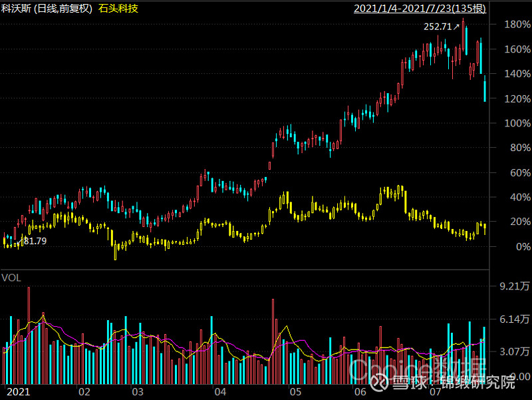The width and height of the screenshot is (532, 400).
Task: Click the 科沃斯 (日线,前复权) chart title
Action: pos(47,9)
